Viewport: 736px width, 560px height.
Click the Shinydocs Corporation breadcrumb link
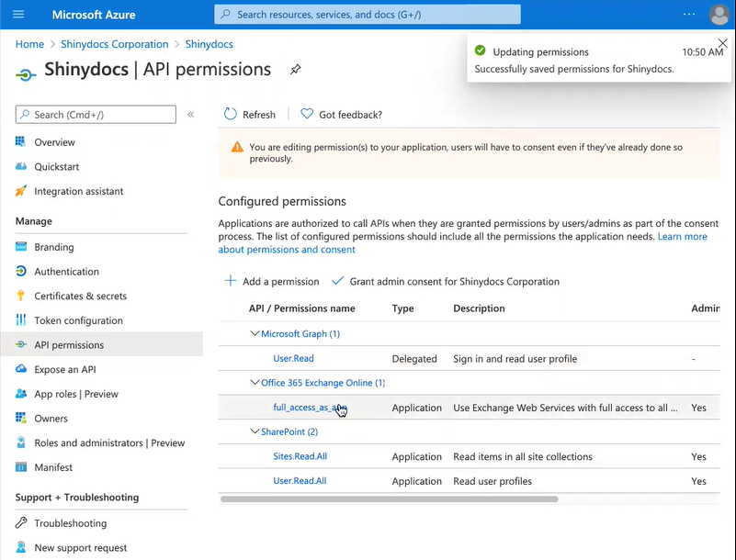pyautogui.click(x=114, y=44)
